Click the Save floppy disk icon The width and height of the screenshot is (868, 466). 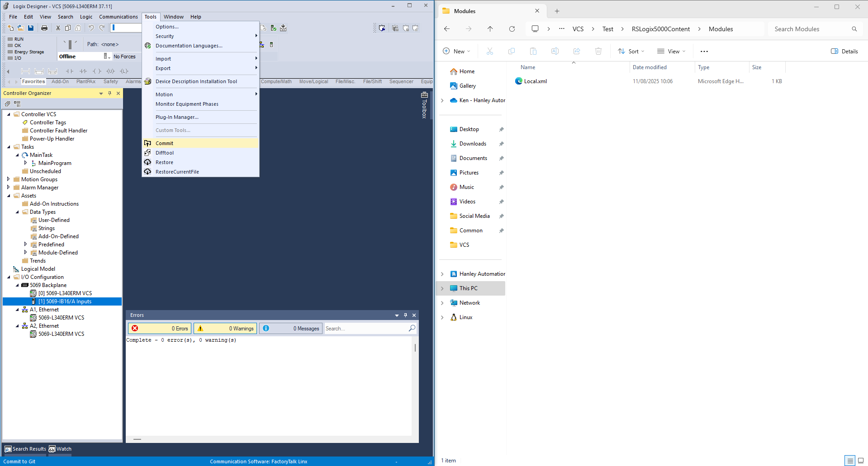point(31,28)
